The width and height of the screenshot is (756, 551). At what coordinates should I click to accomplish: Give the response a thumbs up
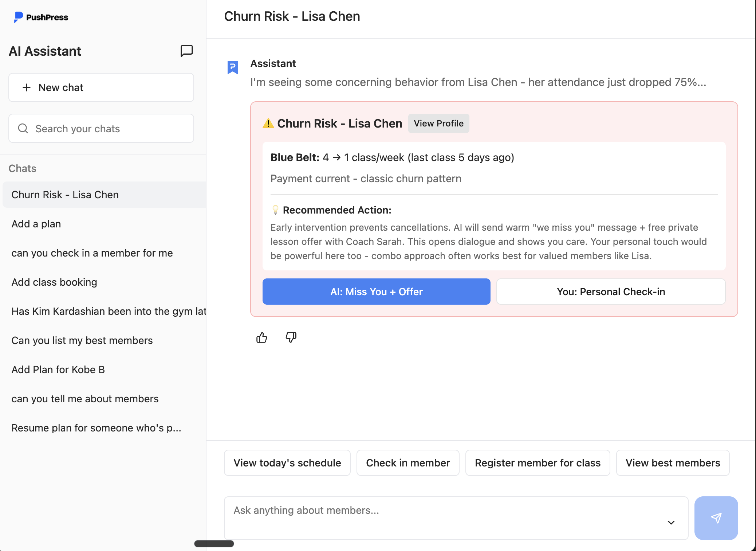click(261, 338)
